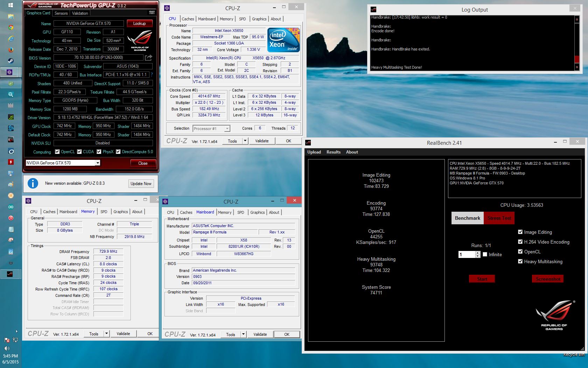Click red Close button in GPU-Z
The image size is (588, 368).
point(143,163)
